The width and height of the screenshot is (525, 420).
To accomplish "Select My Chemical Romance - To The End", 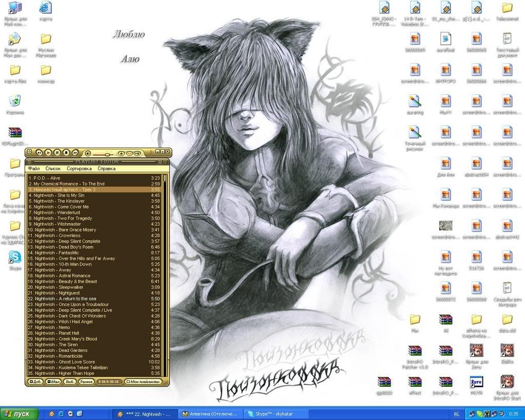I will coord(94,184).
